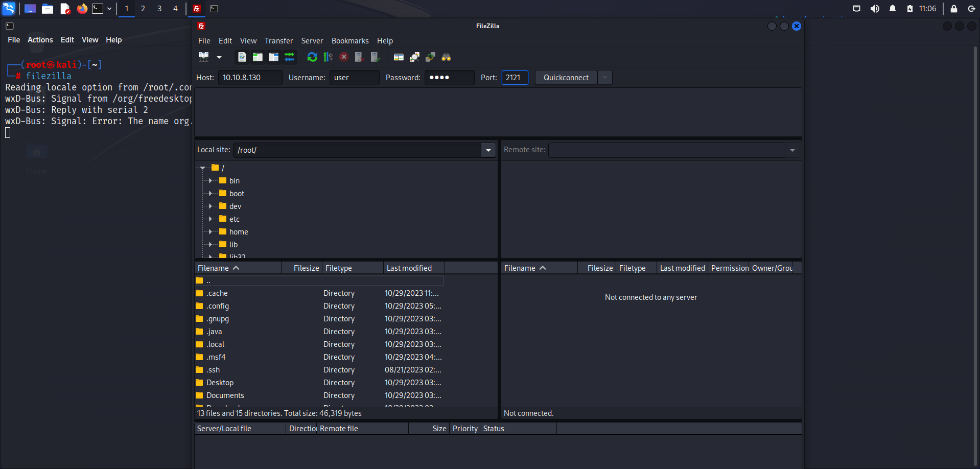This screenshot has height=469, width=980.
Task: Open FileZilla File menu
Action: coord(204,41)
